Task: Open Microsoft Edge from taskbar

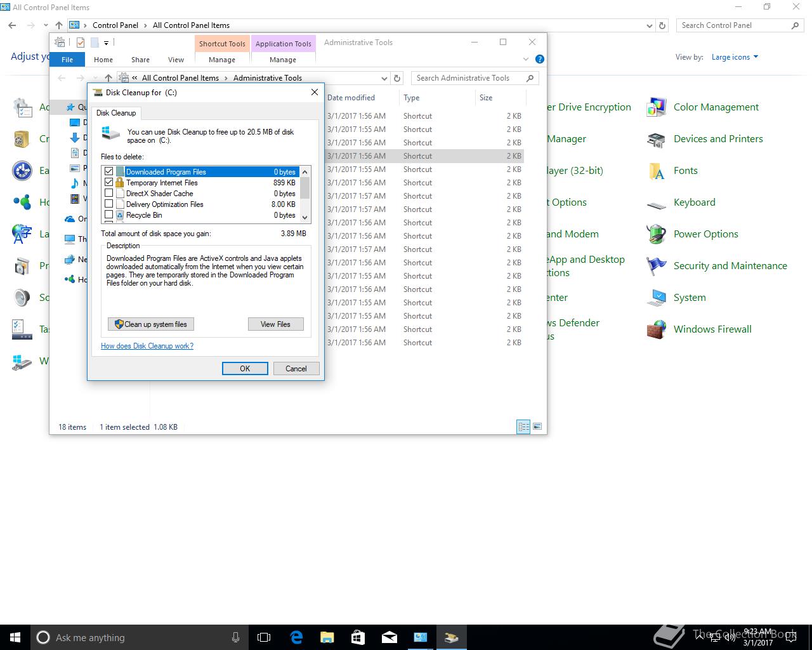Action: click(296, 637)
